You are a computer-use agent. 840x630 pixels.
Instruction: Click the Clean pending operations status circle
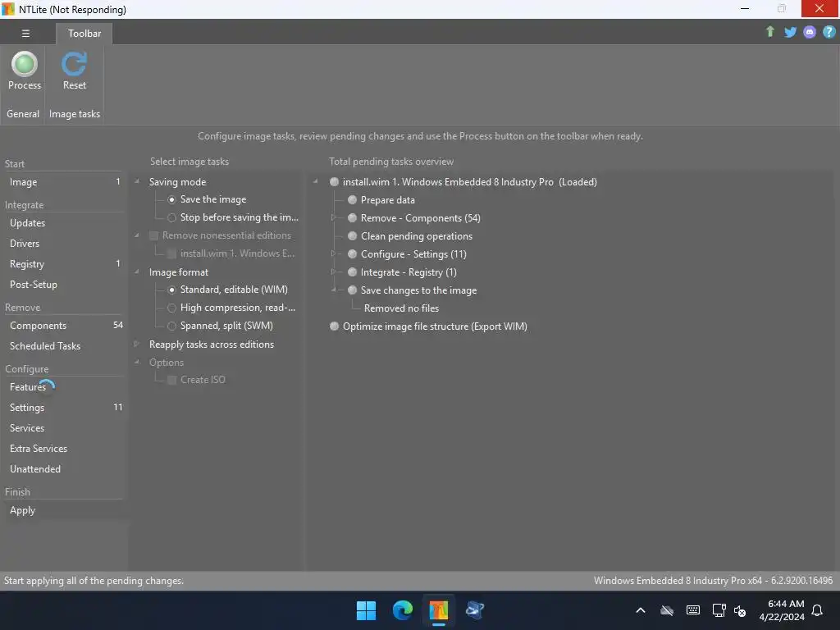(352, 235)
